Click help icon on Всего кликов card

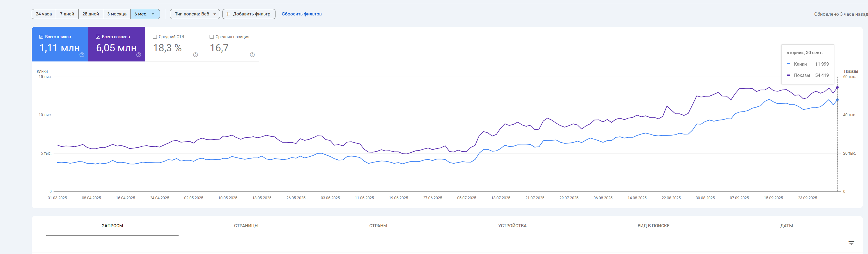pyautogui.click(x=82, y=55)
